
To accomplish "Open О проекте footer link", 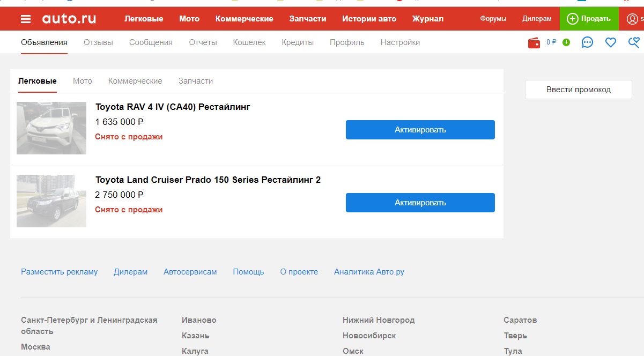I will coord(299,272).
